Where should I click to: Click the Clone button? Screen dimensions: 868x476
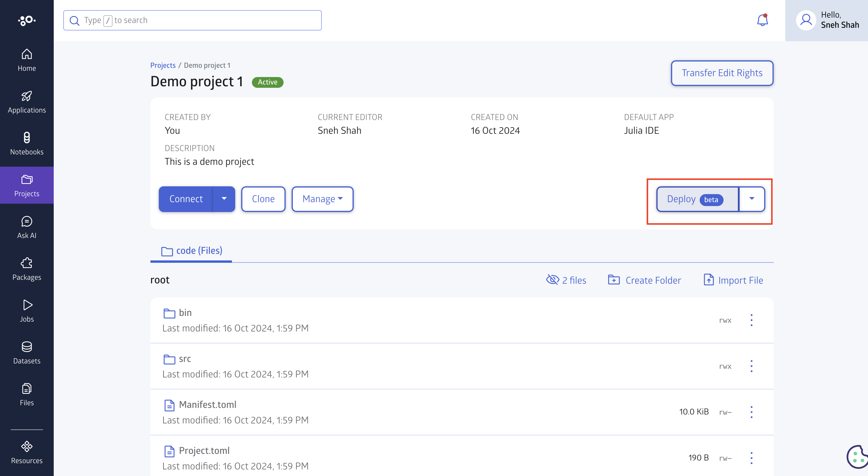[263, 199]
